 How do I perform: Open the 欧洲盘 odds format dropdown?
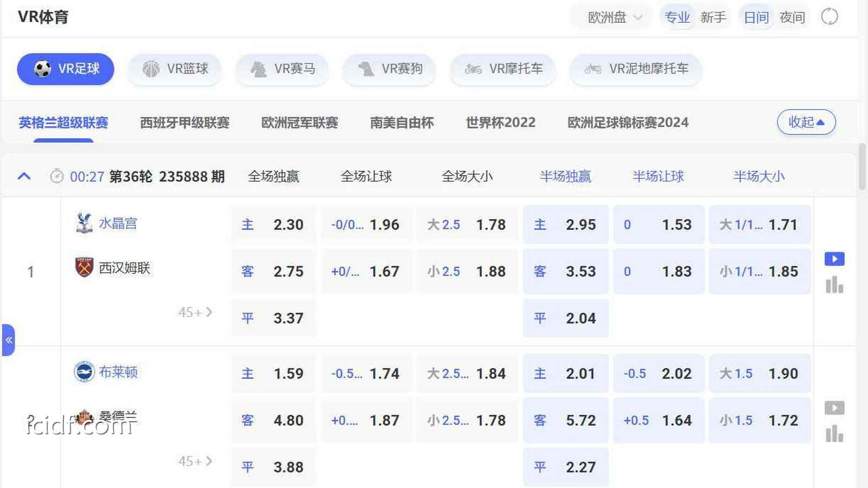click(615, 17)
